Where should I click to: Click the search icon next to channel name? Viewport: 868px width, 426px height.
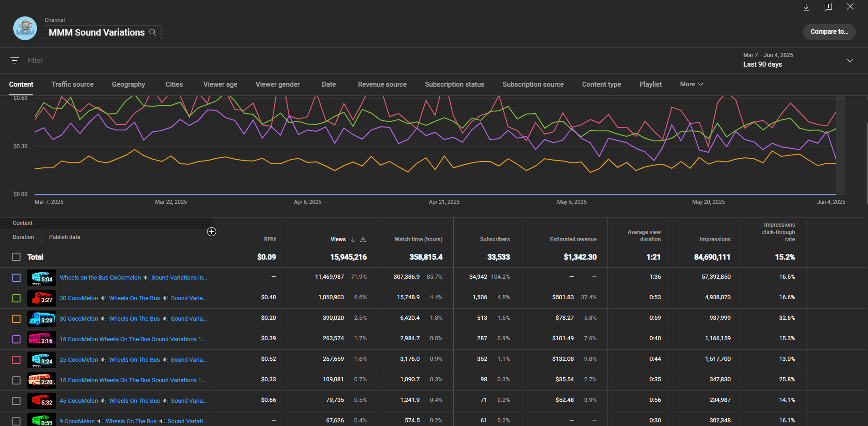[153, 32]
